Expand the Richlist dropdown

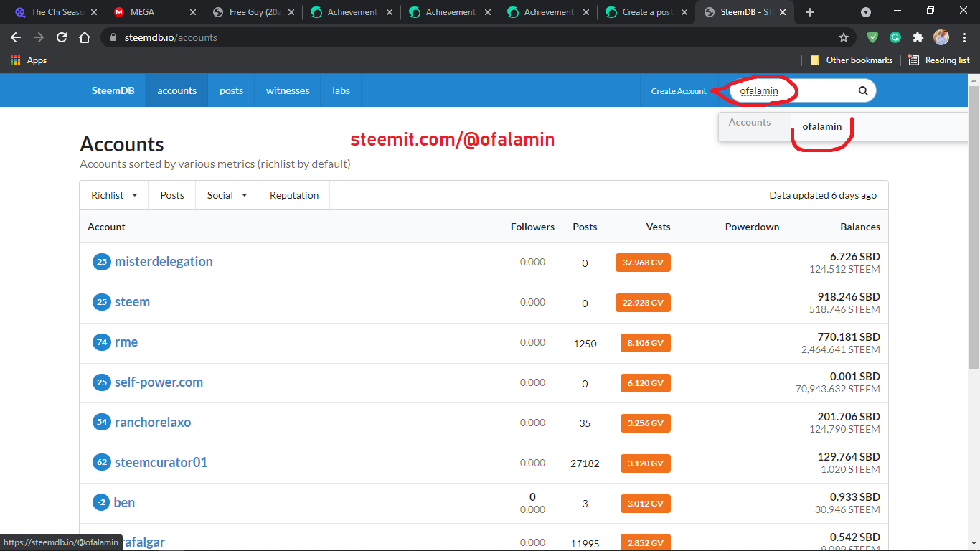(x=114, y=195)
